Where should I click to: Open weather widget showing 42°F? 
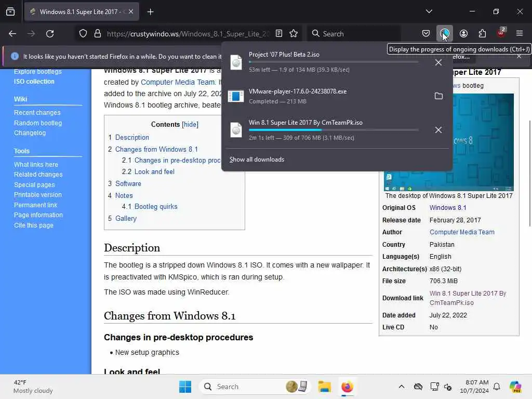pyautogui.click(x=33, y=387)
